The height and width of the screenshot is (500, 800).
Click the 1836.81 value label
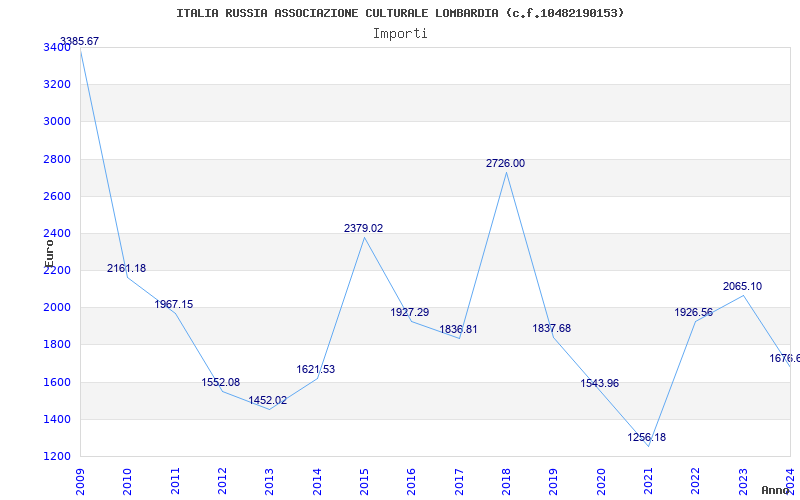(x=458, y=330)
